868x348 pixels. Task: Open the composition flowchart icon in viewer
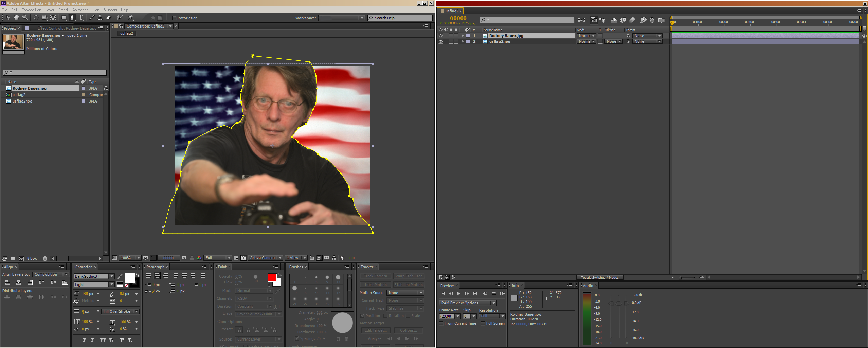[x=334, y=258]
